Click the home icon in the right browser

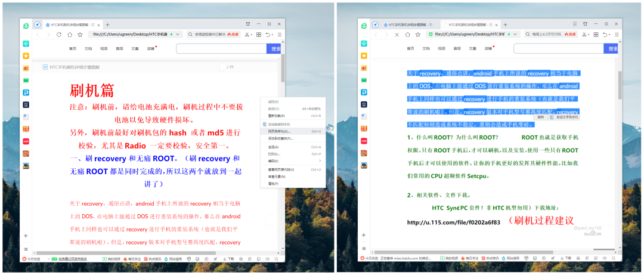click(x=407, y=35)
